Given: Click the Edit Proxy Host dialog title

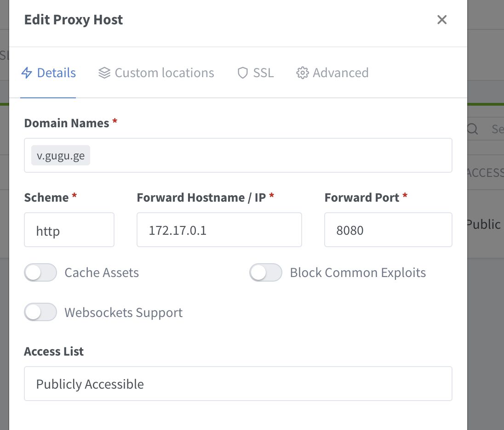Looking at the screenshot, I should [x=74, y=20].
